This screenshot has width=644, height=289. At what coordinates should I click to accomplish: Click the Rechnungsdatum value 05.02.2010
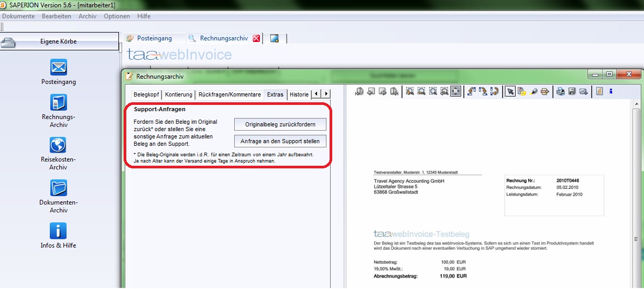tap(568, 187)
